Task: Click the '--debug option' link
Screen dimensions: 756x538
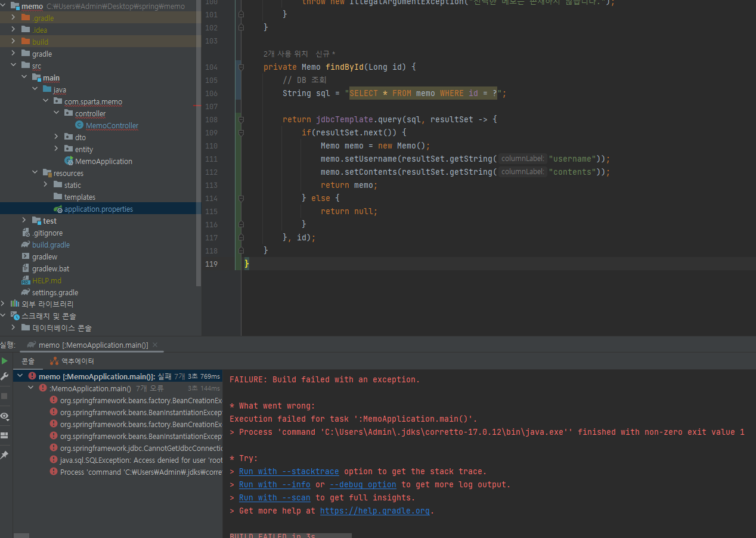Action: click(362, 484)
